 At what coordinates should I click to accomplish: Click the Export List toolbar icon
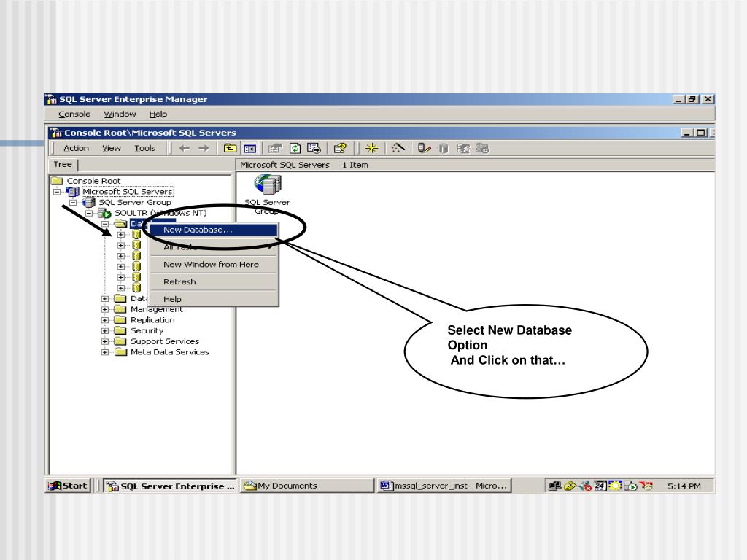coord(314,149)
